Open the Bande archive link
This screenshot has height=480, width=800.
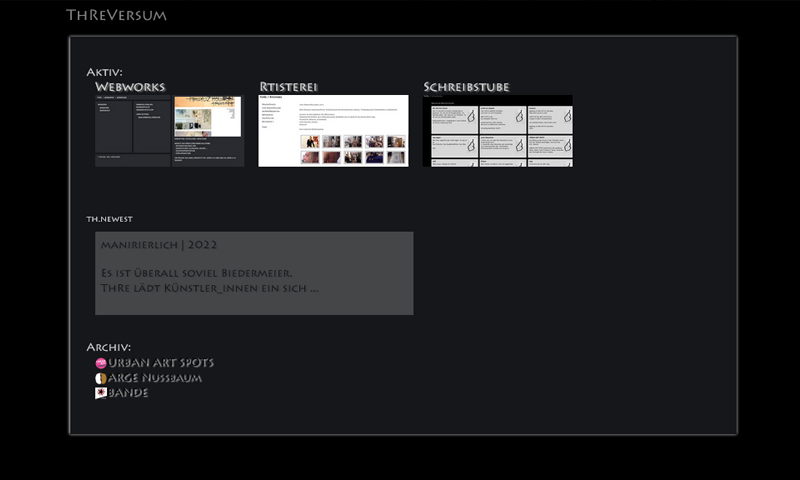[128, 393]
